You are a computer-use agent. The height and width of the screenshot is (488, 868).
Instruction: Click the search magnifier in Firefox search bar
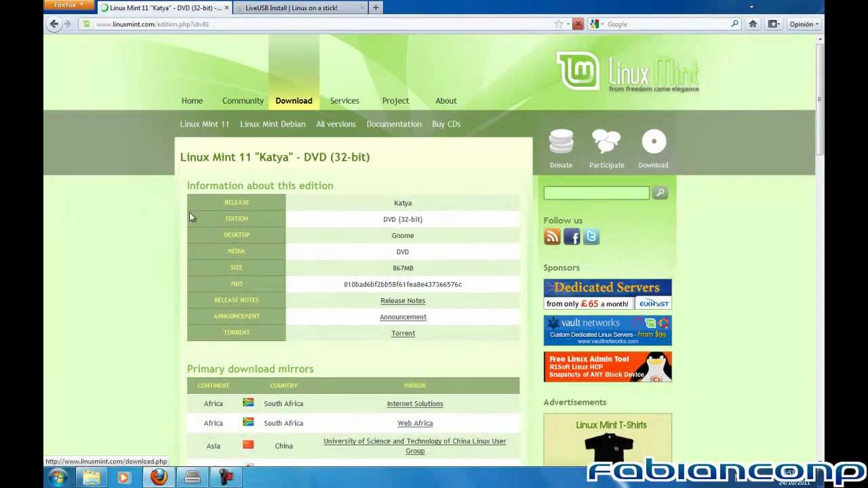pyautogui.click(x=734, y=24)
